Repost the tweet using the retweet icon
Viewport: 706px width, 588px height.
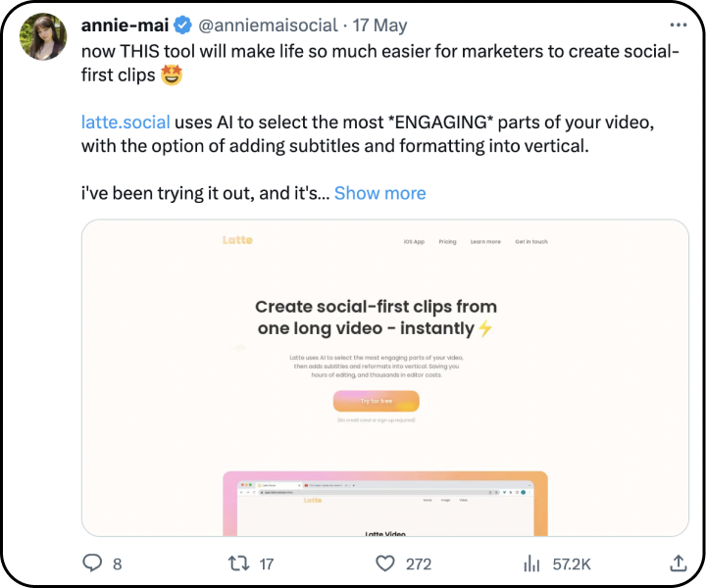[237, 563]
